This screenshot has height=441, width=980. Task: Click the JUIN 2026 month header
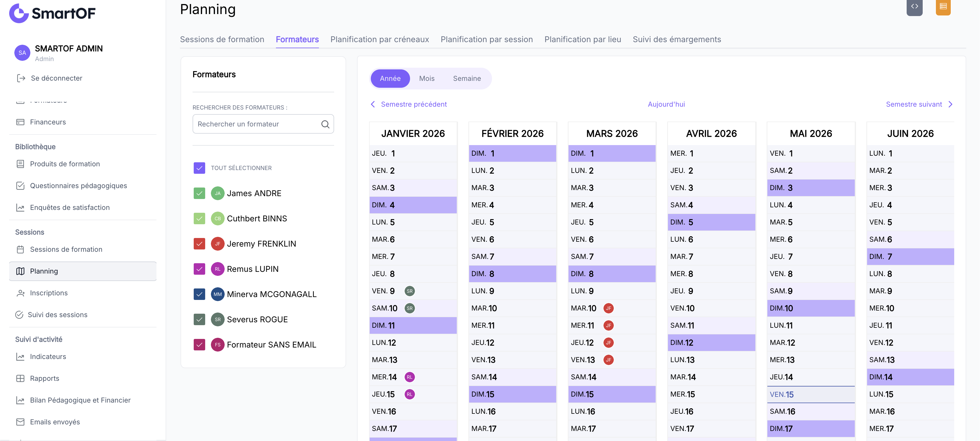click(x=910, y=134)
